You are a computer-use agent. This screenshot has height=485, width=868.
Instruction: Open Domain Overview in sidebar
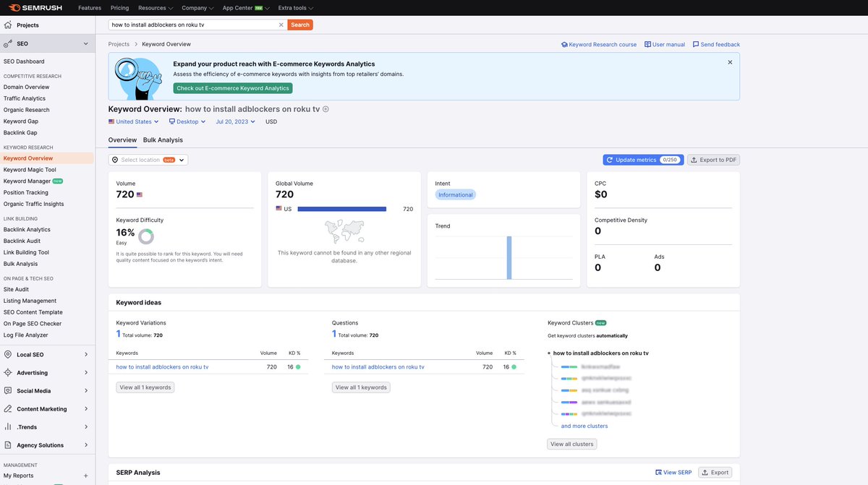[26, 87]
